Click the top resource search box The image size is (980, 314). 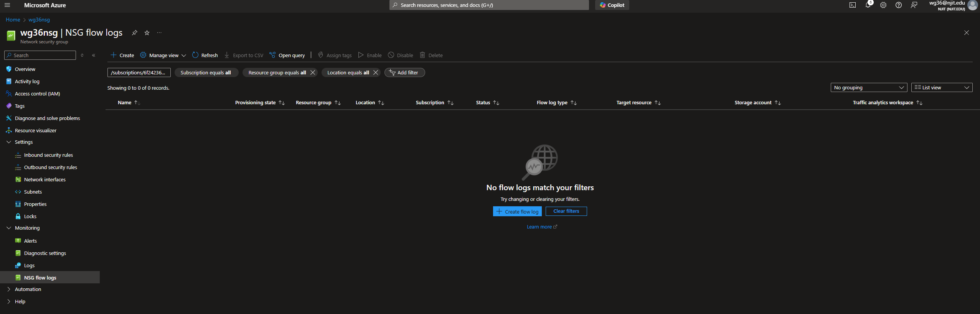click(489, 5)
